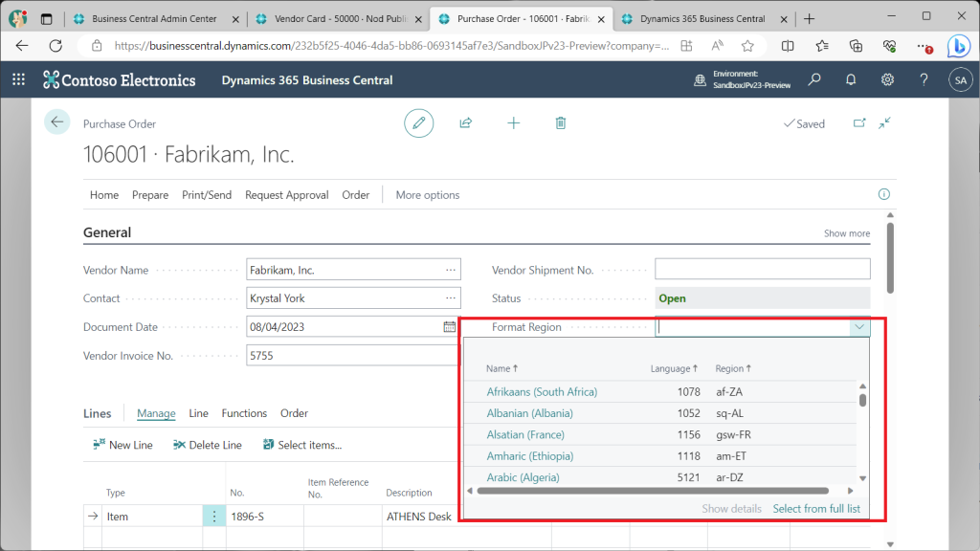Click the browser refresh button
This screenshot has width=980, height=551.
pos(56,46)
